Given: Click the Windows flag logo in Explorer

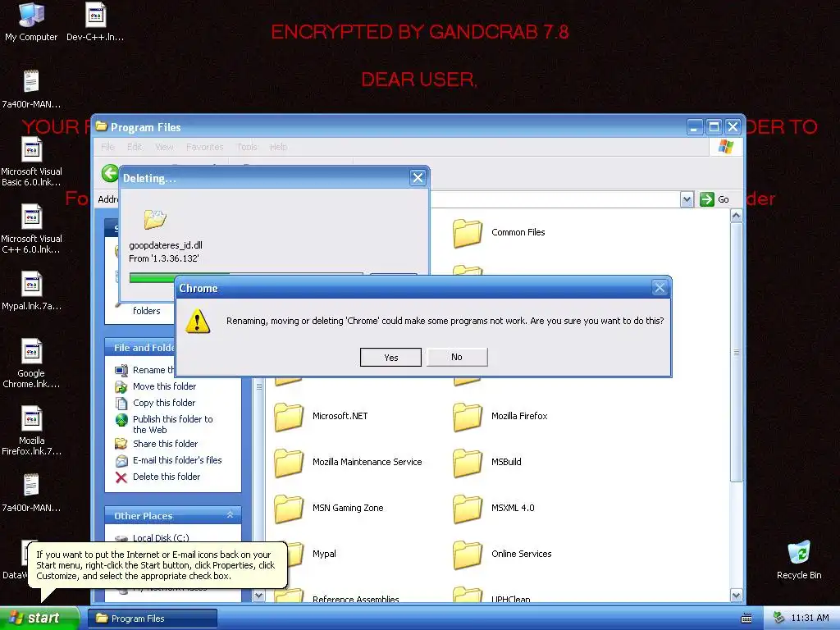Looking at the screenshot, I should (725, 147).
